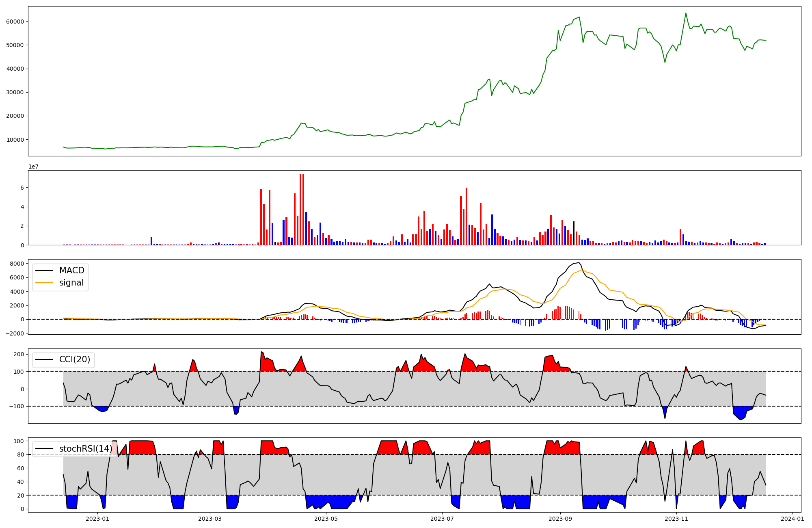Click the orange signal legend line
Viewport: 812px width, 528px height.
pyautogui.click(x=44, y=283)
